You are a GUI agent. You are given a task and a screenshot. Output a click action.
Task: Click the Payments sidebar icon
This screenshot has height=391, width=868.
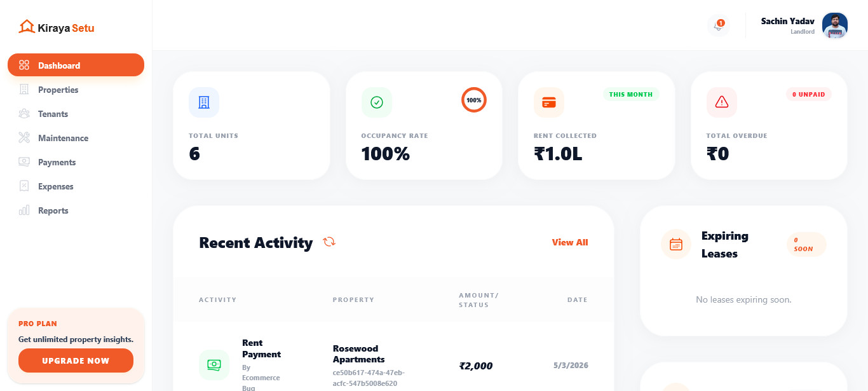pyautogui.click(x=24, y=162)
